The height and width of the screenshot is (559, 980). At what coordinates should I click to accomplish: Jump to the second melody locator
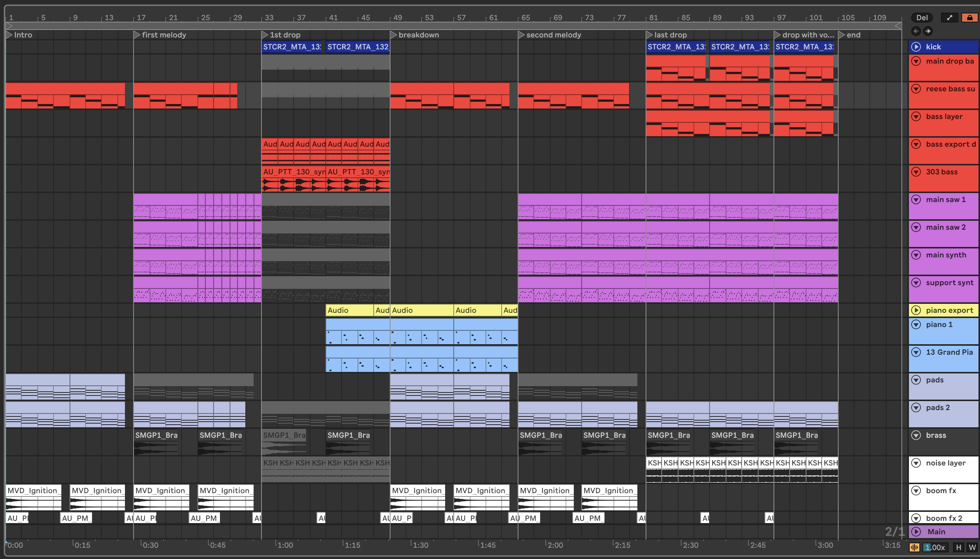pos(521,34)
